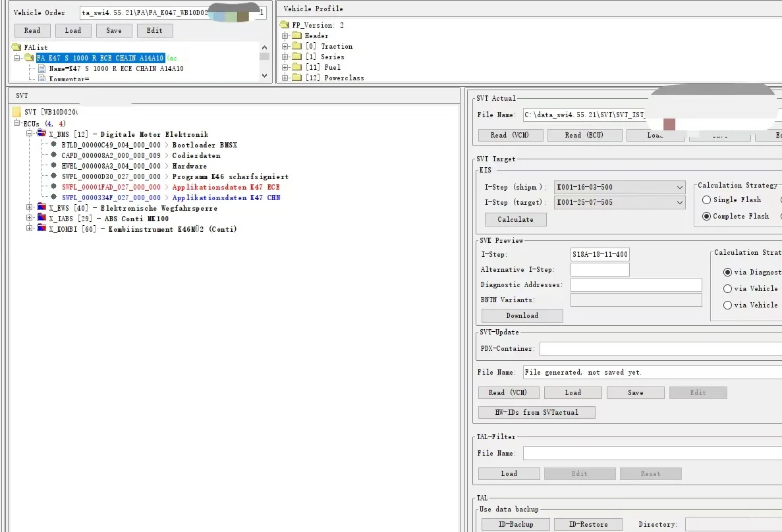Expand the Header node in Vehicle Profile
782x532 pixels.
click(x=285, y=36)
